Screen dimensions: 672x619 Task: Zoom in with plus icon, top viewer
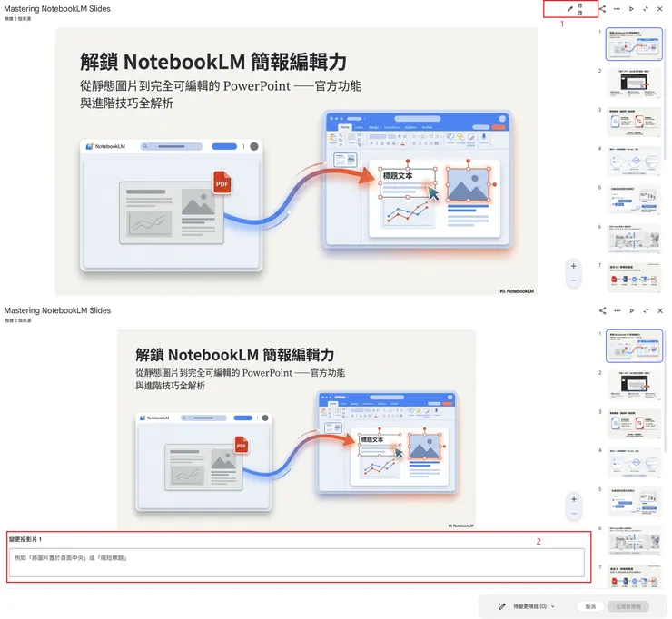pyautogui.click(x=573, y=266)
